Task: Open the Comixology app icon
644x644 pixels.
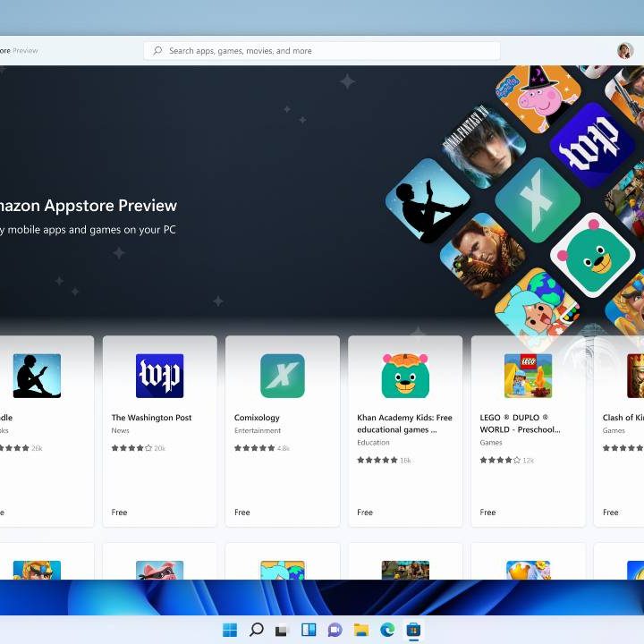Action: coord(283,376)
